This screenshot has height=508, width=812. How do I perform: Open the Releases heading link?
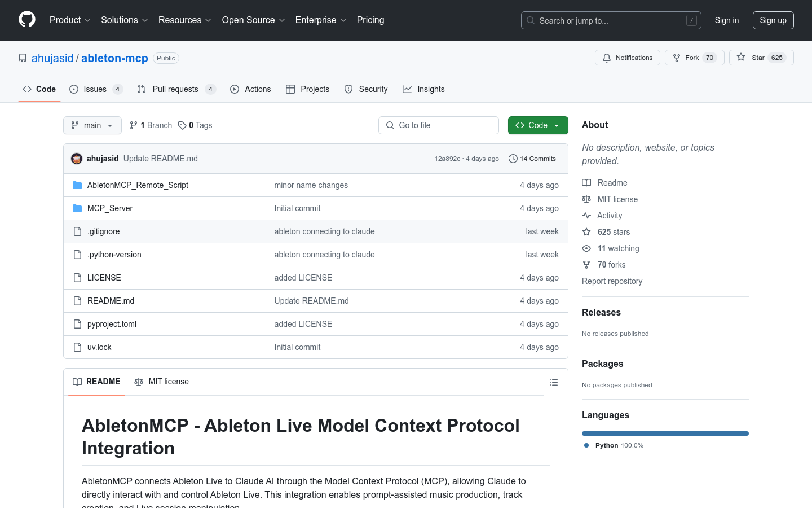(601, 313)
